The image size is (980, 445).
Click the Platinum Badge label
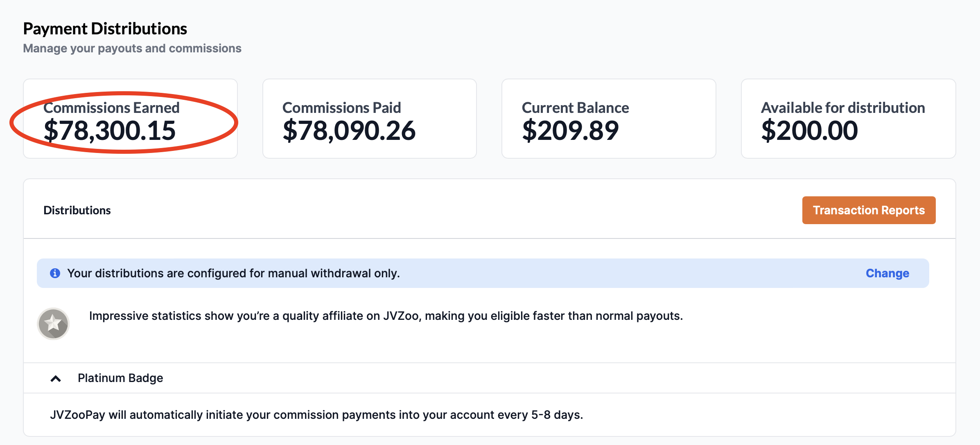click(x=120, y=378)
